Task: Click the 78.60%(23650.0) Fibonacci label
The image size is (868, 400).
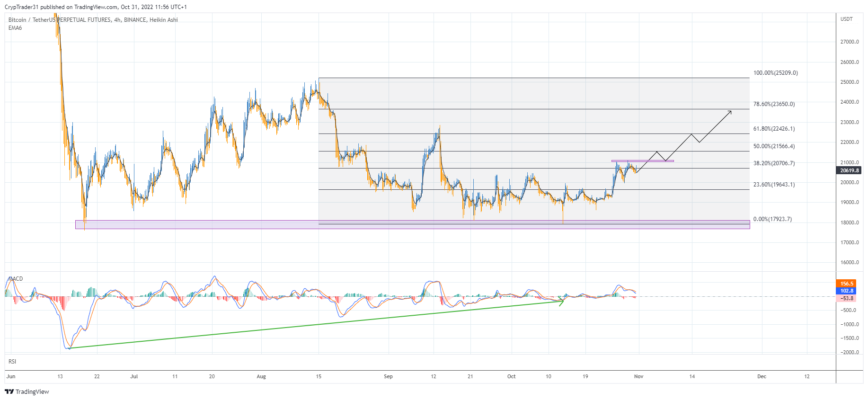Action: pyautogui.click(x=774, y=104)
